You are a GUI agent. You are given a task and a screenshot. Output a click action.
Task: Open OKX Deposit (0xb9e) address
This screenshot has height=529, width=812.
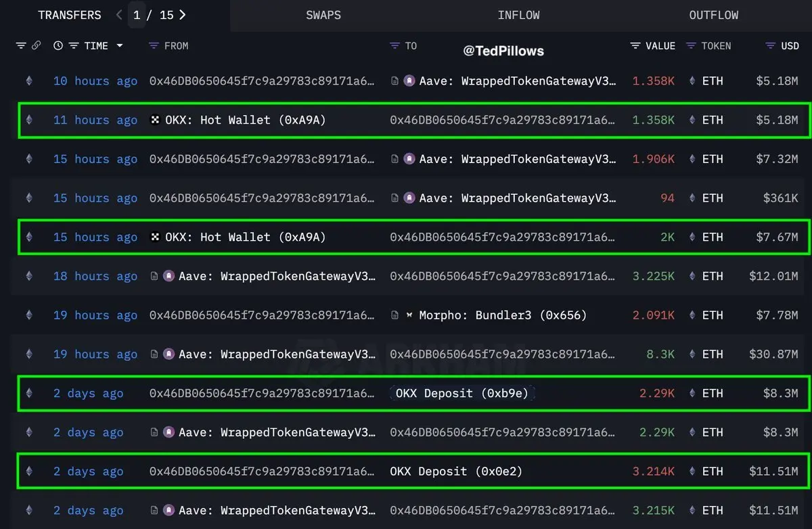click(462, 394)
